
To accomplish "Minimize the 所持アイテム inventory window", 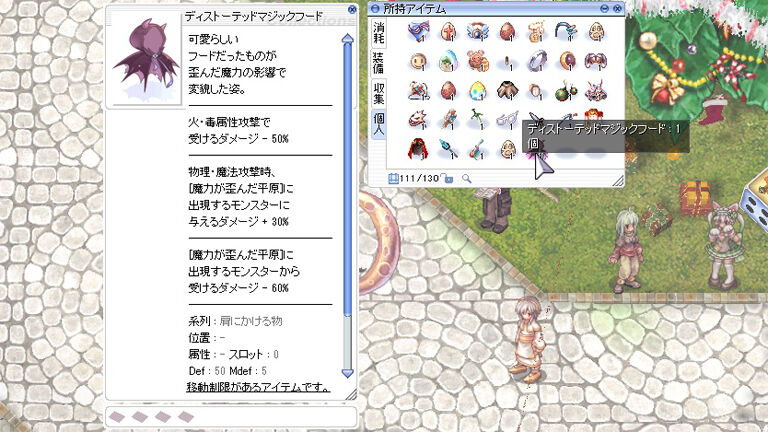I will tap(604, 8).
